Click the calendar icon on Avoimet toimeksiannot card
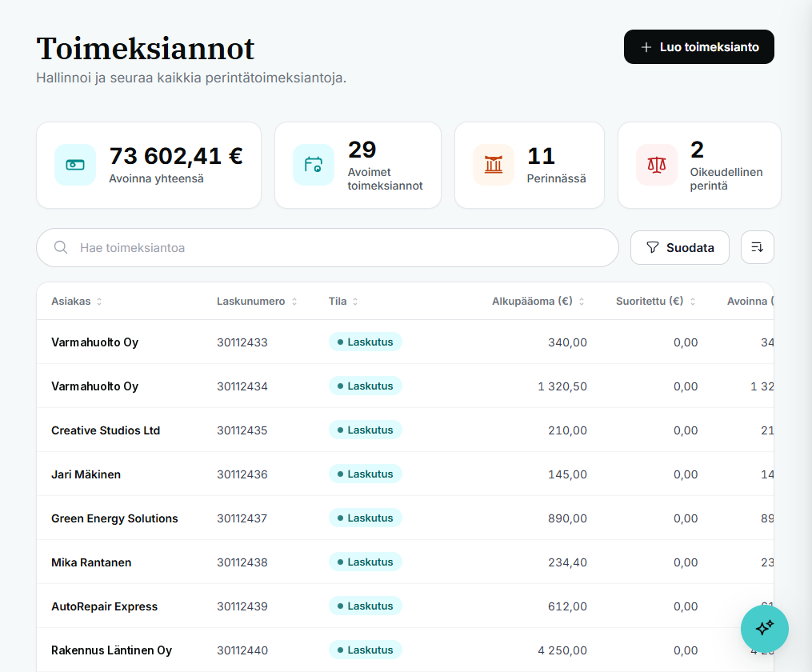Screen dimensions: 812x672 (314, 165)
